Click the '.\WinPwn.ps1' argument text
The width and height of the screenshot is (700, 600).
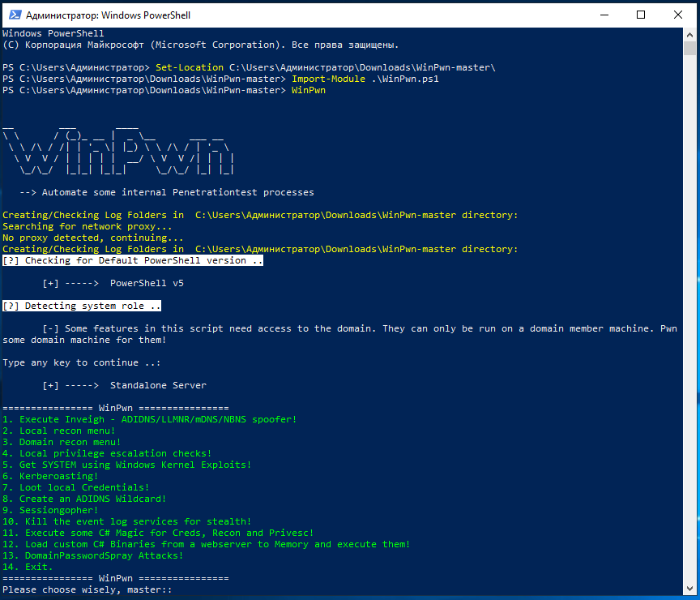click(x=405, y=79)
